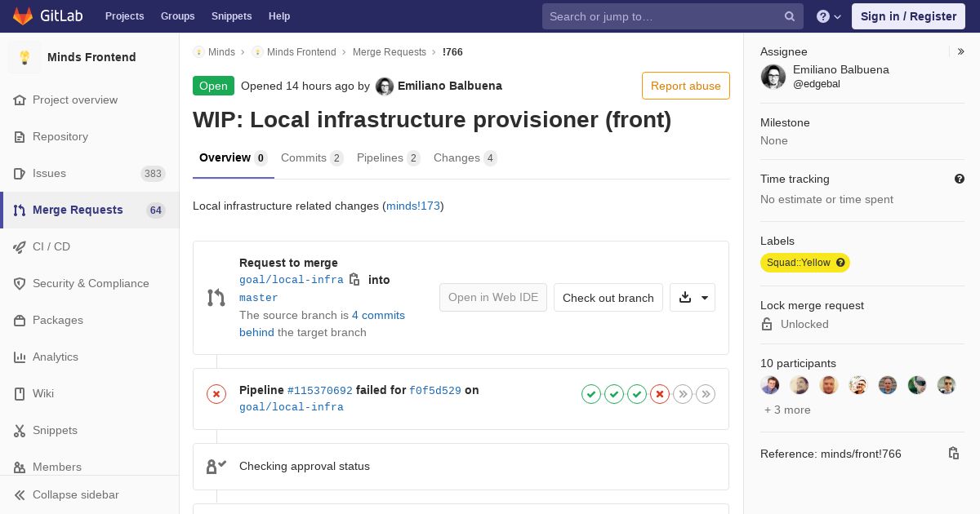Image resolution: width=980 pixels, height=514 pixels.
Task: Collapse the right sidebar chevron
Action: point(961,51)
